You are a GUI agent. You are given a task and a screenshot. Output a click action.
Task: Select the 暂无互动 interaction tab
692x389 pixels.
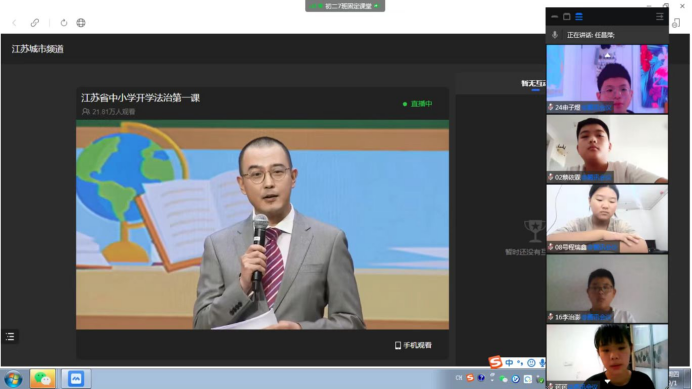coord(533,83)
